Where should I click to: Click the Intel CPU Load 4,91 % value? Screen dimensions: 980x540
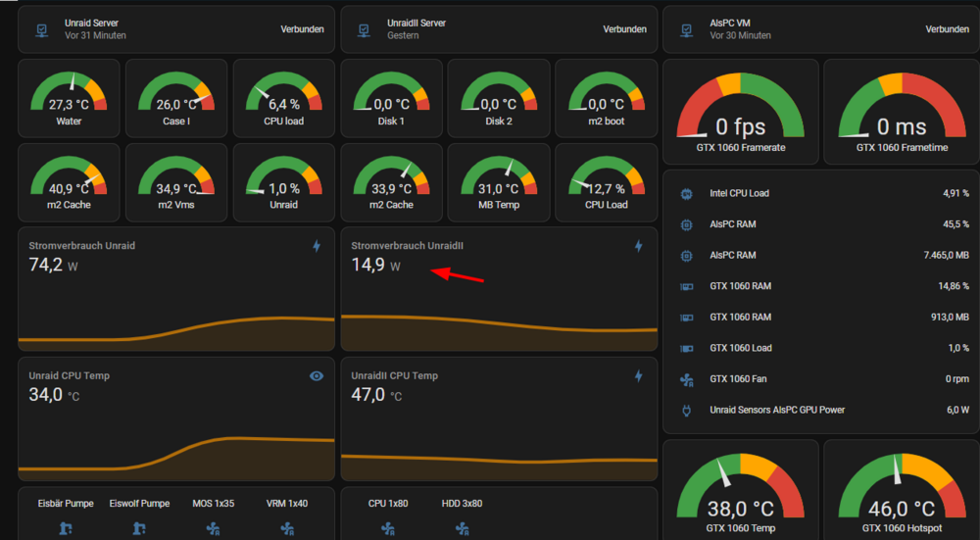pos(956,194)
